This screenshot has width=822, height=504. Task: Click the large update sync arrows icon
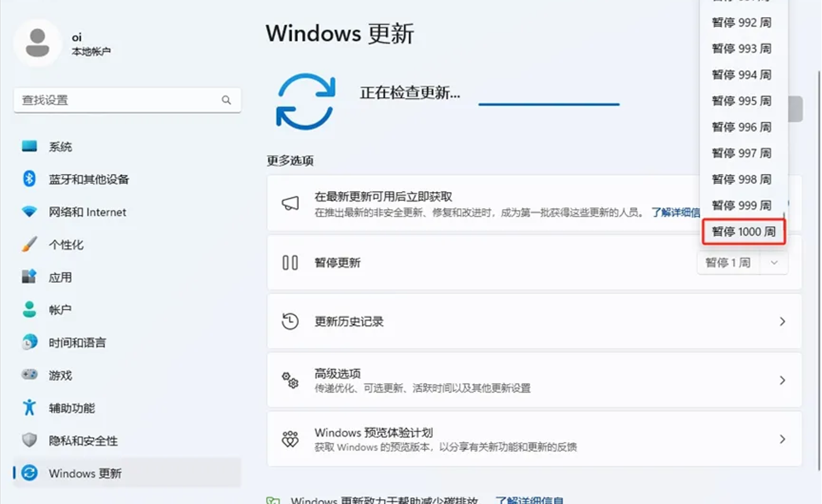point(305,101)
